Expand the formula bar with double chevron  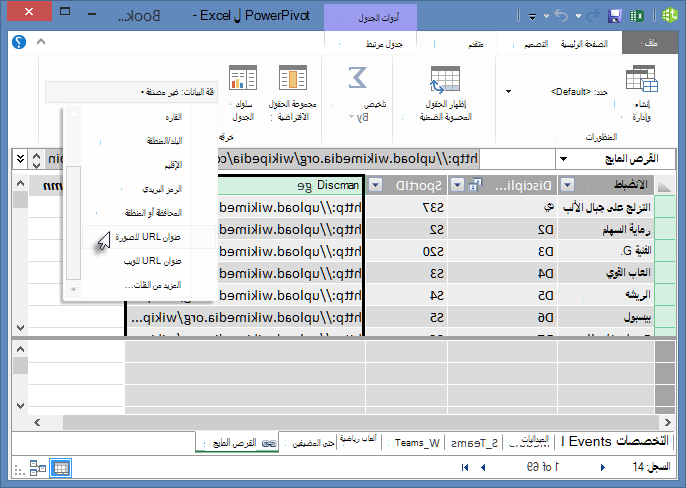coord(20,159)
